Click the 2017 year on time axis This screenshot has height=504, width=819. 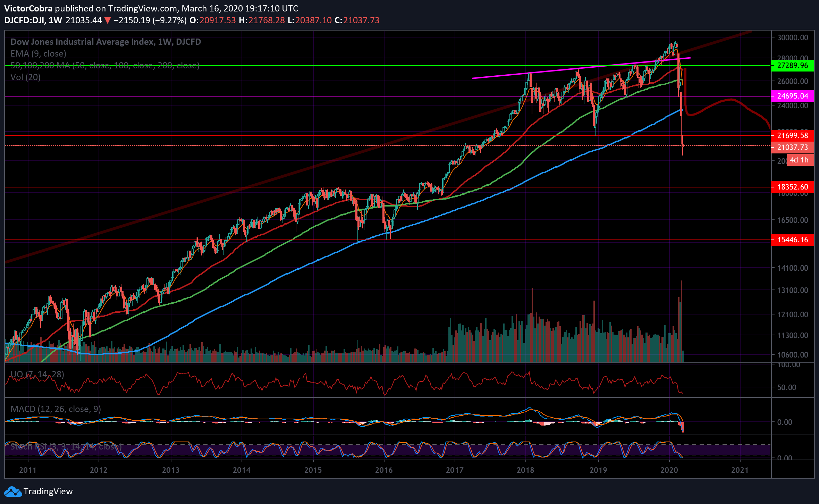click(x=455, y=470)
